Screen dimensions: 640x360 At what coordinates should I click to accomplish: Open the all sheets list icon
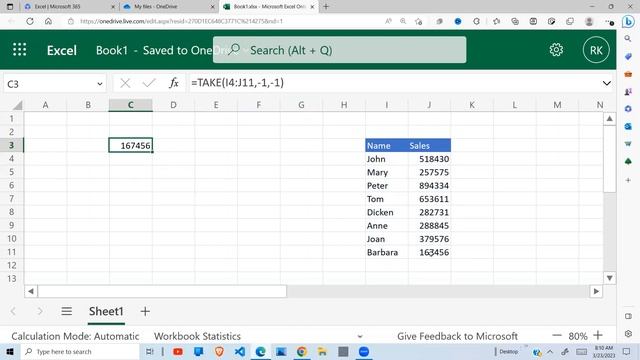67,311
